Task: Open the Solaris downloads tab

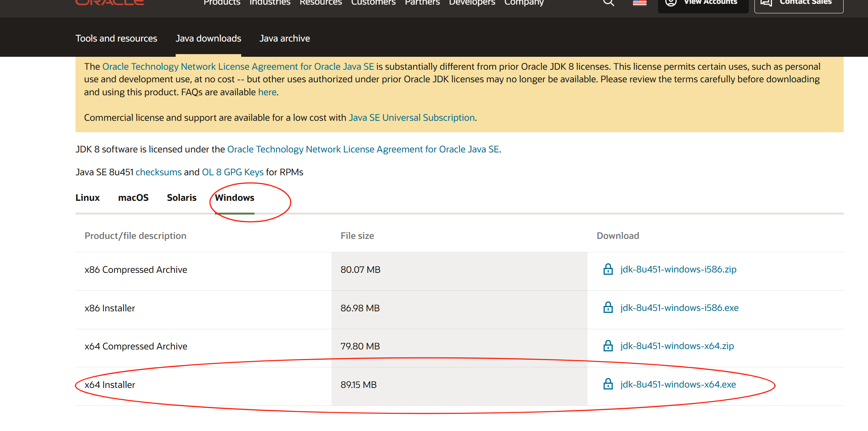Action: point(182,197)
